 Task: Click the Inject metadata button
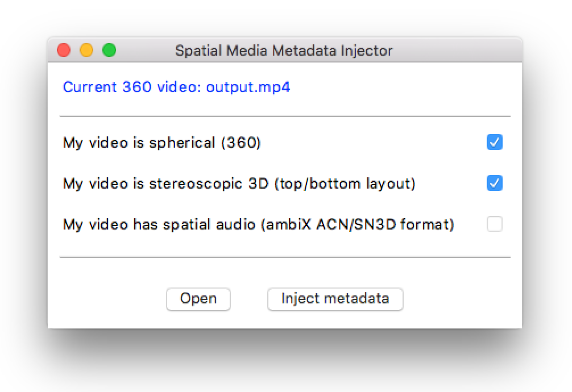pos(335,299)
